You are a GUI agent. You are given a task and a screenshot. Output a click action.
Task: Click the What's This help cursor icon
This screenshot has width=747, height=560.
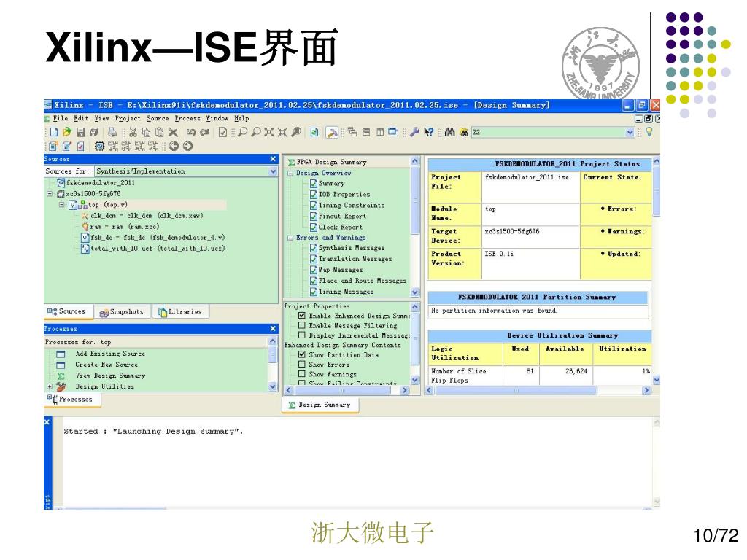pos(428,132)
